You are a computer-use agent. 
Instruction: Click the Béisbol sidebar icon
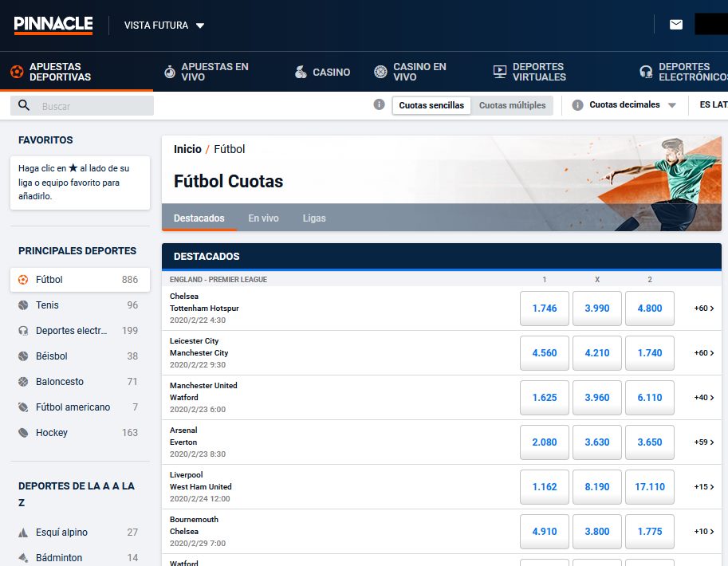(23, 356)
